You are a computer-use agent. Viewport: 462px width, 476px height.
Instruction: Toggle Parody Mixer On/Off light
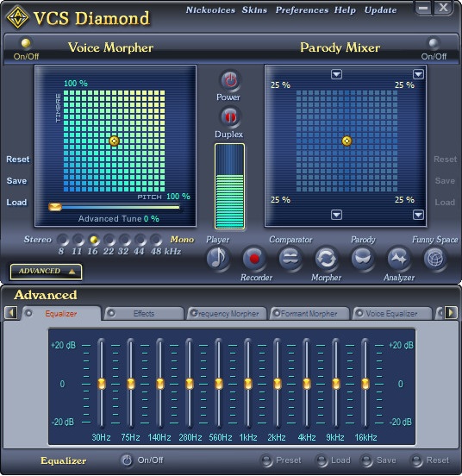434,43
